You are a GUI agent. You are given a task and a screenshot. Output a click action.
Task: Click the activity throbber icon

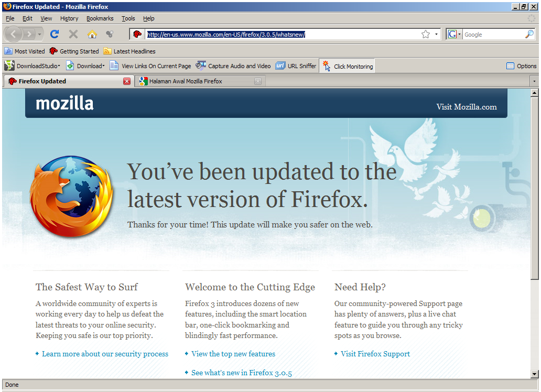point(532,18)
